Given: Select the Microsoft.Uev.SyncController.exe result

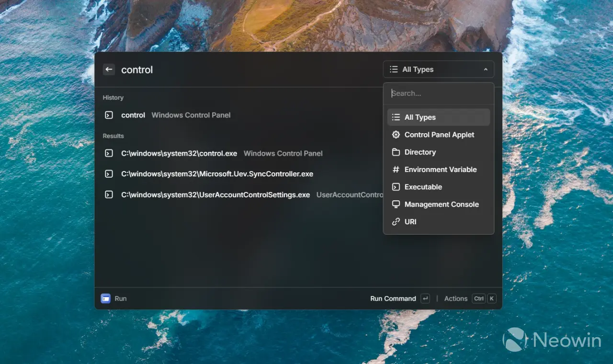Looking at the screenshot, I should pyautogui.click(x=239, y=174).
